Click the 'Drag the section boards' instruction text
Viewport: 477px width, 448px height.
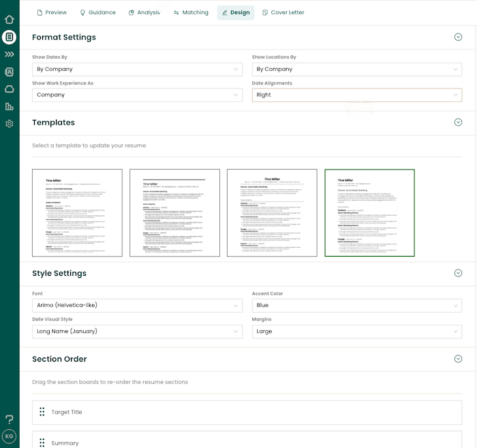pos(110,382)
